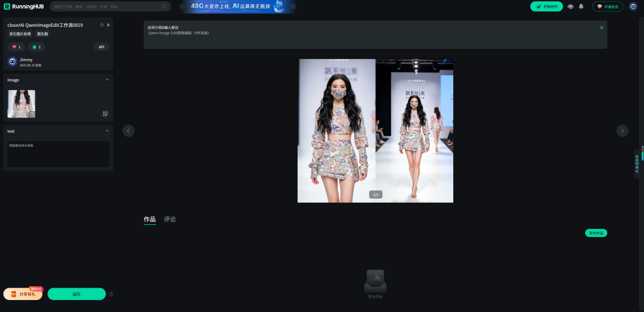
Task: Click the API button
Action: point(101,47)
